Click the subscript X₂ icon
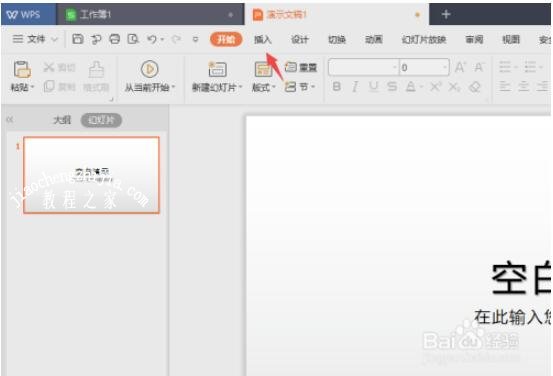The height and width of the screenshot is (376, 553). tap(454, 86)
